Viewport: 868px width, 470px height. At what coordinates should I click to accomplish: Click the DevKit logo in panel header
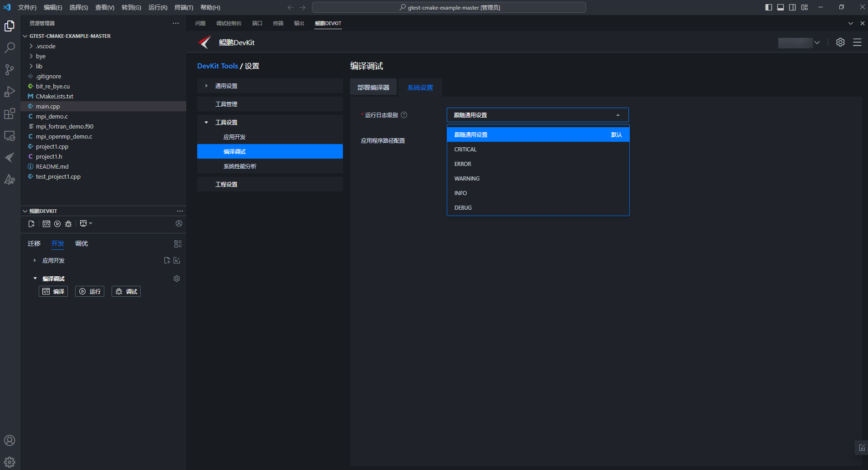click(x=204, y=42)
